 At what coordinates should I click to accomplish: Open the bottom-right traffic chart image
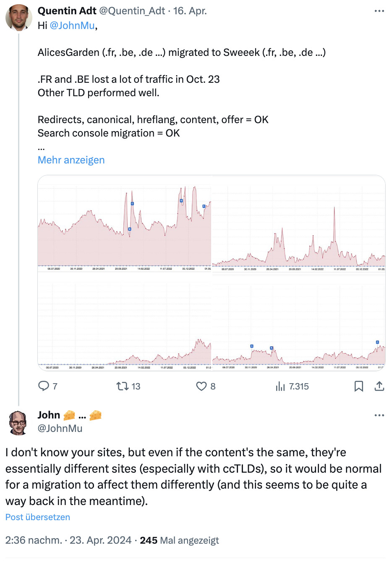click(299, 322)
